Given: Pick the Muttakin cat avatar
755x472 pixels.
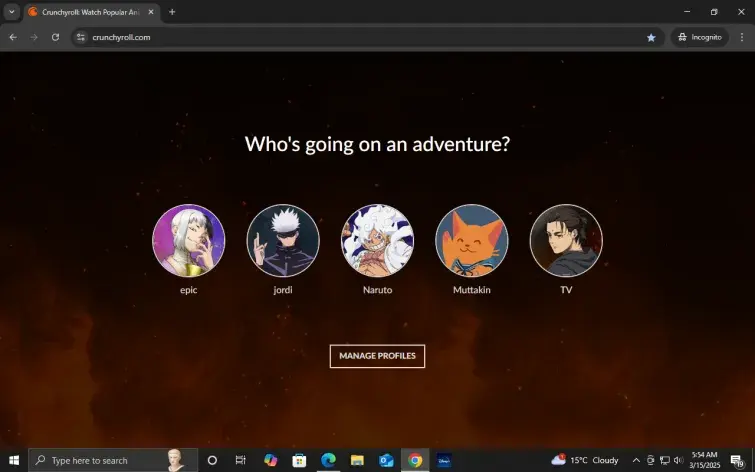Looking at the screenshot, I should pyautogui.click(x=471, y=240).
